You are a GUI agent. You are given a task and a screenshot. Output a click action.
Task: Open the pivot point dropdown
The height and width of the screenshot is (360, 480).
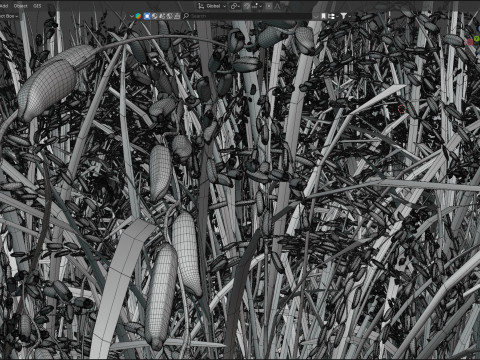click(235, 6)
